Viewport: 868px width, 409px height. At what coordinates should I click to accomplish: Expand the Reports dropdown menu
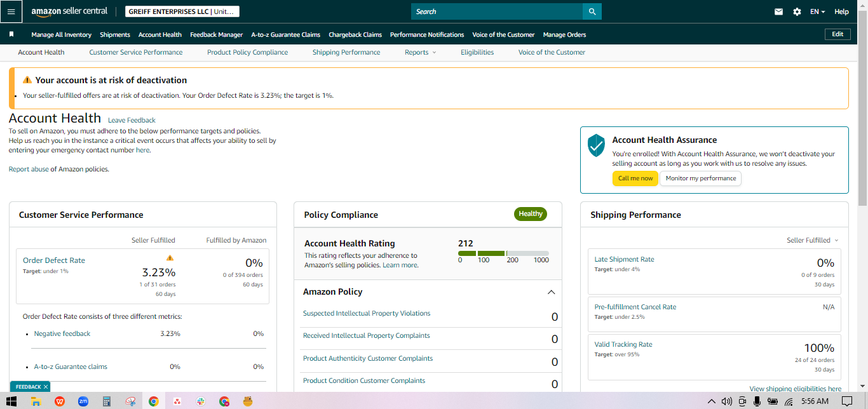point(421,52)
